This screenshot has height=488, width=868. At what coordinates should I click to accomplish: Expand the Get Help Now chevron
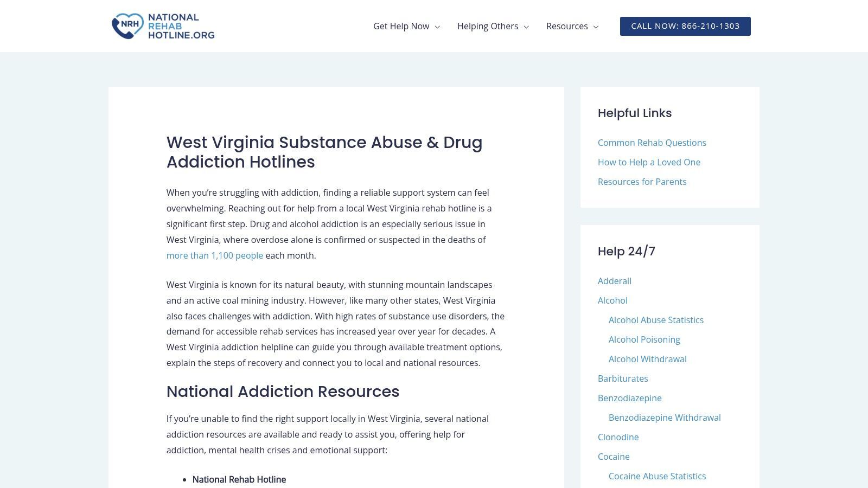tap(437, 27)
